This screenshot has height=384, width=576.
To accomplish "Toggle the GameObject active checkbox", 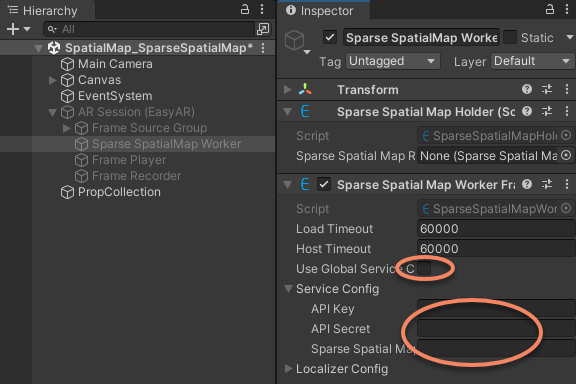I will click(x=330, y=37).
